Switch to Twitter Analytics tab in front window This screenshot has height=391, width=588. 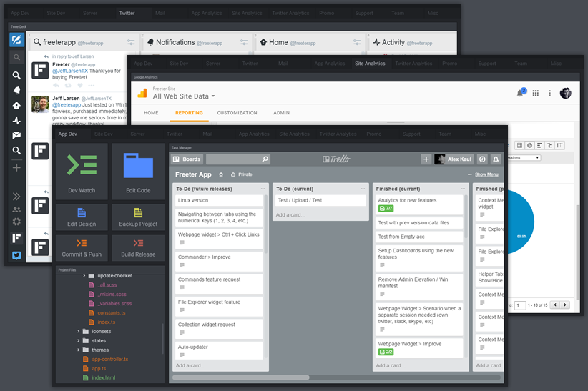(338, 134)
